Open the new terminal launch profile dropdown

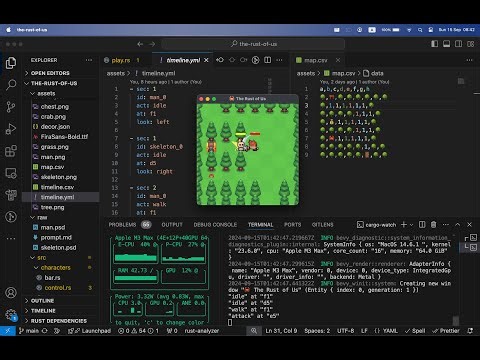(x=412, y=225)
